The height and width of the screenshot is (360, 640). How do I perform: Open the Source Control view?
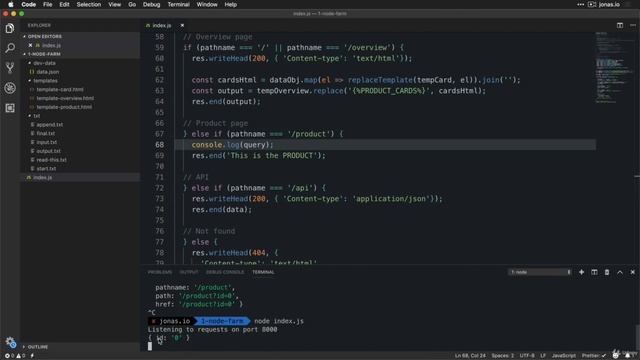point(10,68)
